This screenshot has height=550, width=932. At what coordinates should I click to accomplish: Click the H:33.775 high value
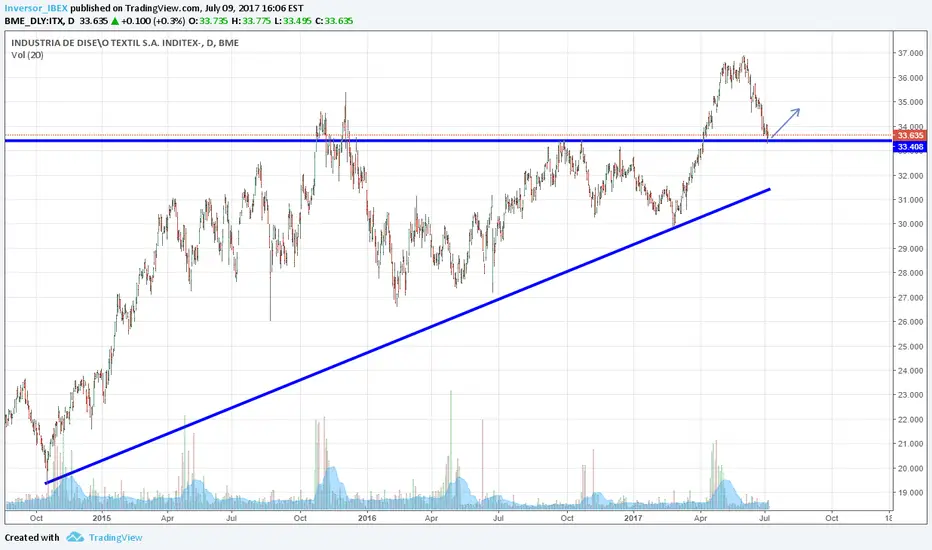(x=251, y=21)
